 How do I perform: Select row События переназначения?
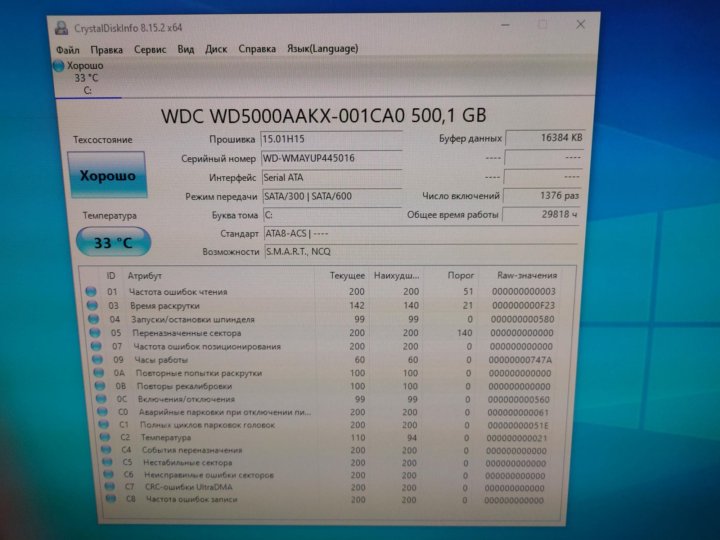pos(327,450)
